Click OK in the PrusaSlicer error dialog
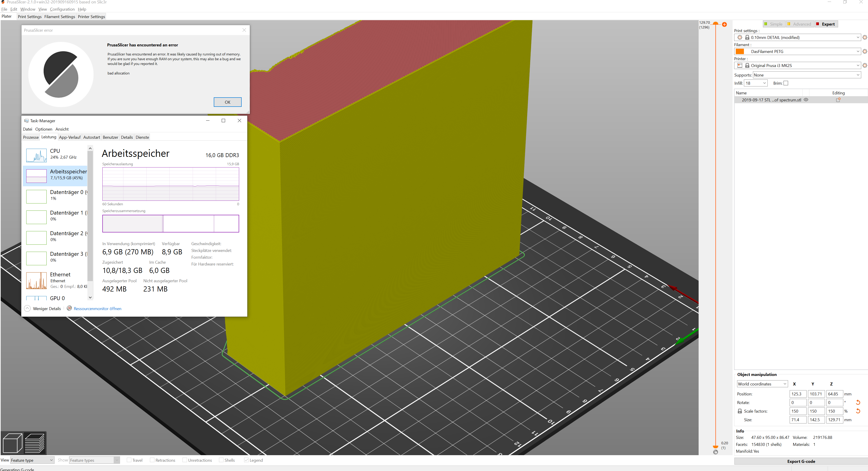Screen dimensions: 868x471 pyautogui.click(x=227, y=102)
